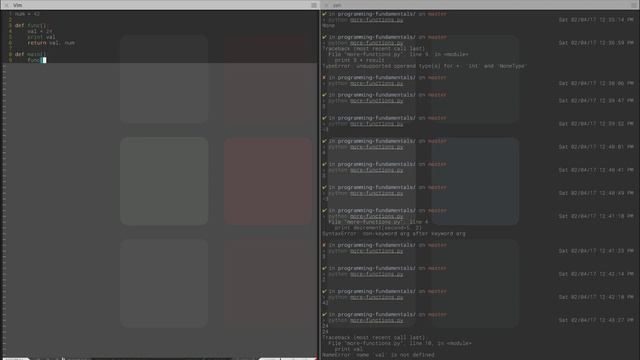
Task: Click the red failed-status X at the 12:41:33 prompt
Action: tap(324, 245)
